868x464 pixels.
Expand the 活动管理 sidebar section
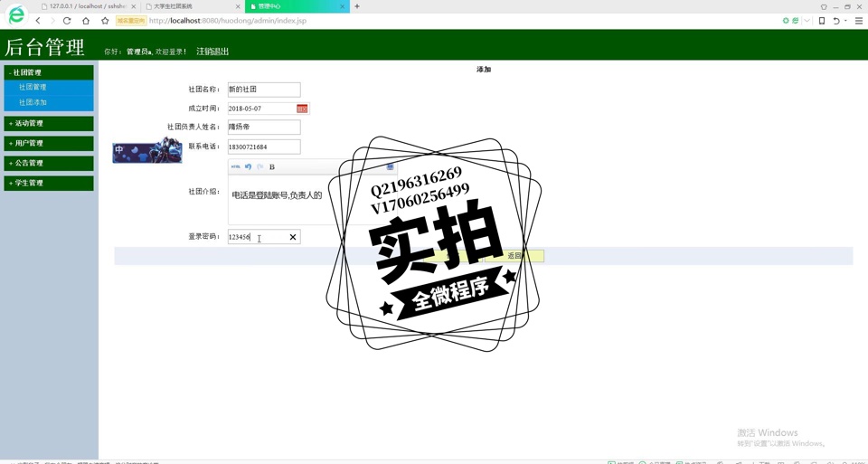point(49,123)
